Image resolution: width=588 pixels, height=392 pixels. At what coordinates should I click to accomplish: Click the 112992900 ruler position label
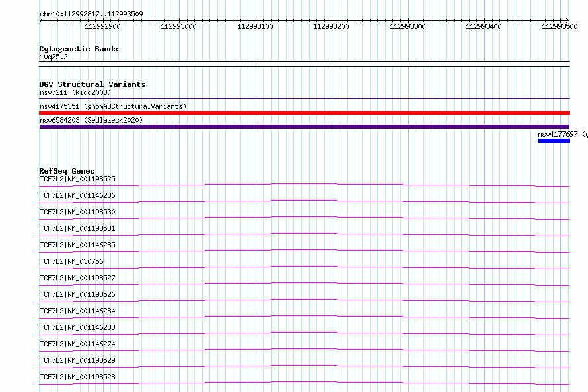pos(102,26)
